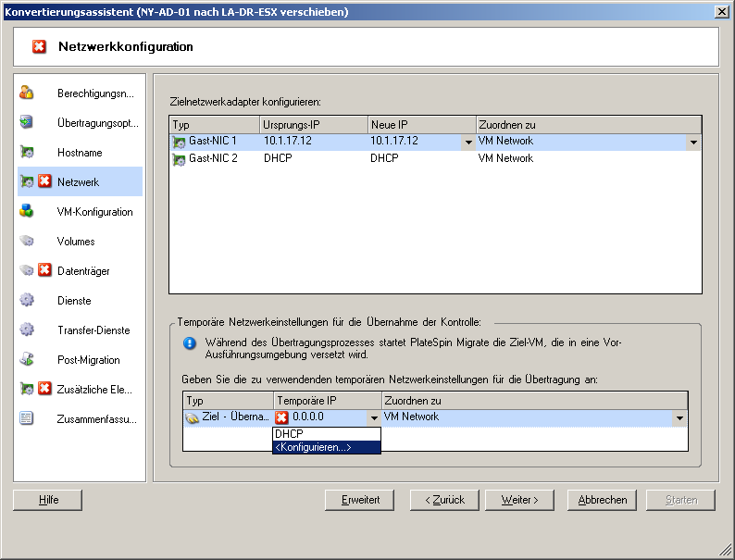Click the VM-Konfiguration colored cubes icon

point(26,211)
